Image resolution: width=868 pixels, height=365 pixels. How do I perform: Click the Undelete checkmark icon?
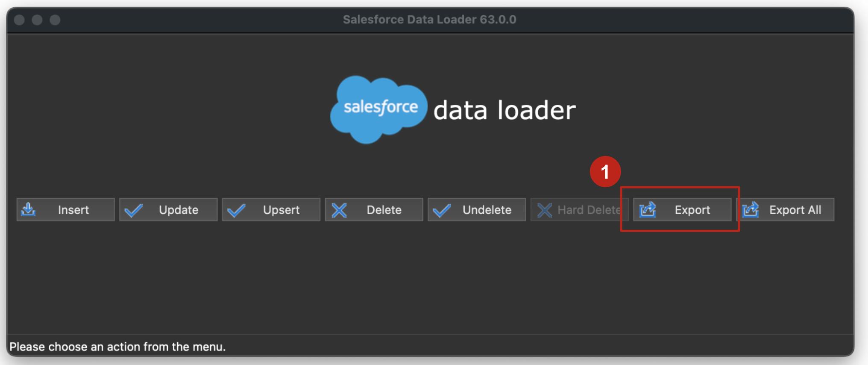coord(442,210)
